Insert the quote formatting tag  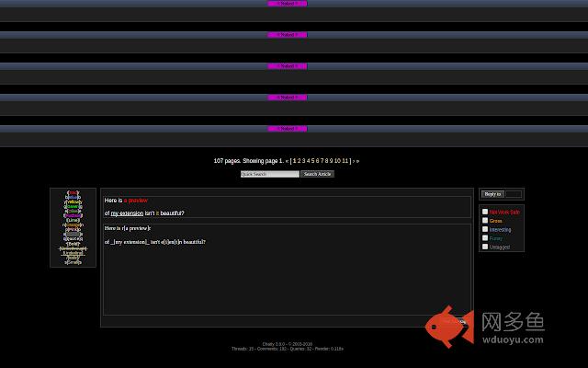(73, 239)
